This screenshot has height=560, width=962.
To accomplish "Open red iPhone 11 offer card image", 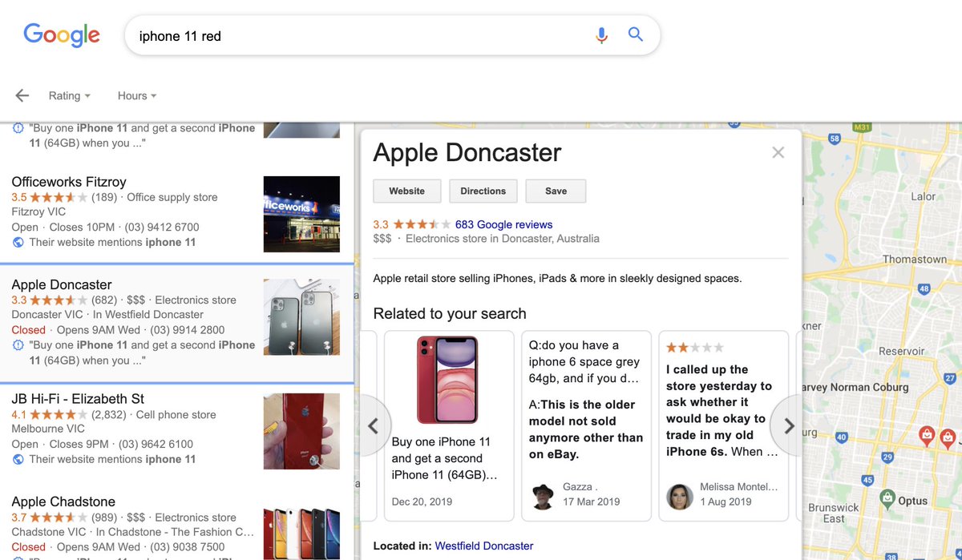I will coord(447,379).
